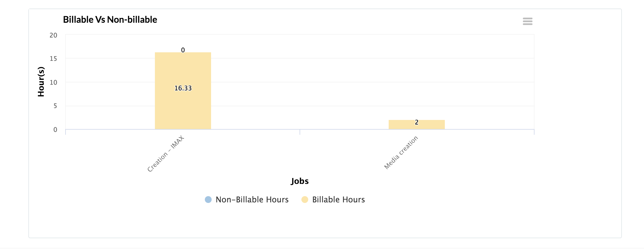Viewport: 644px width, 249px height.
Task: Click the 0 tick on the hours axis
Action: pos(55,130)
